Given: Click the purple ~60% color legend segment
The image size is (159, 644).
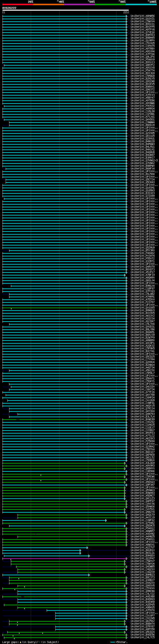Looking at the screenshot, I should tap(79, 4).
